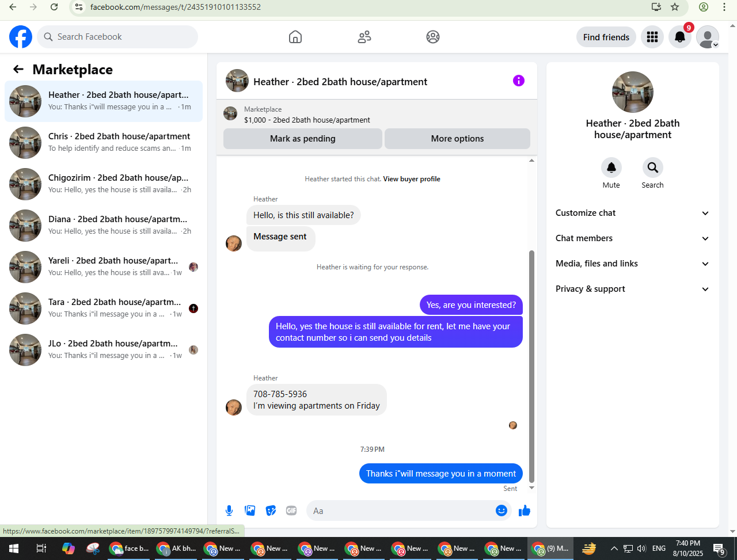Open the taskbar clock 7:40 PM
The image size is (737, 560).
click(688, 548)
